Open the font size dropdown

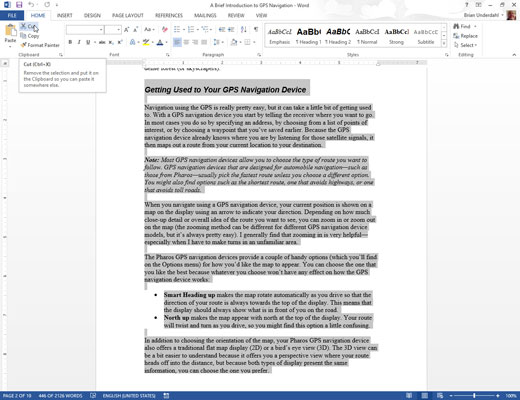coord(118,30)
